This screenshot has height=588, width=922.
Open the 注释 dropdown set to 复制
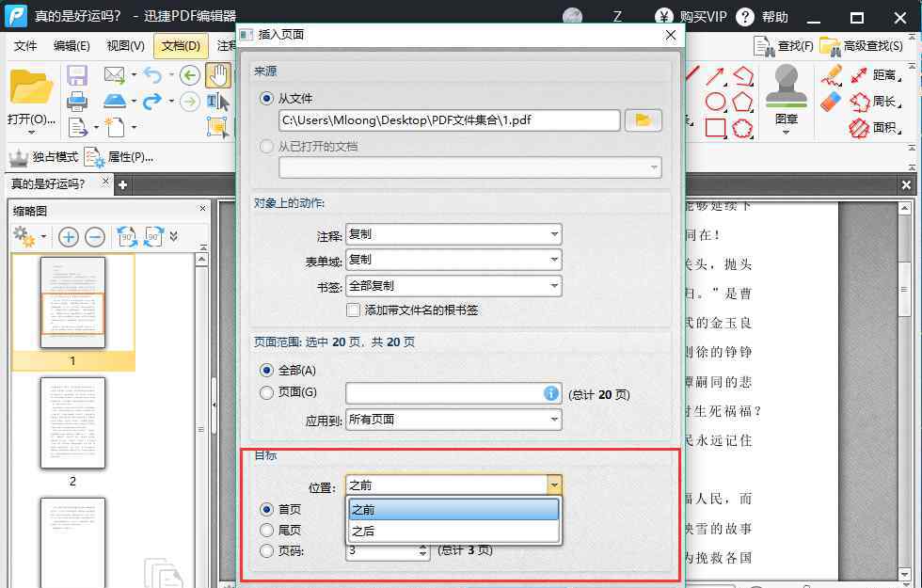pos(453,234)
